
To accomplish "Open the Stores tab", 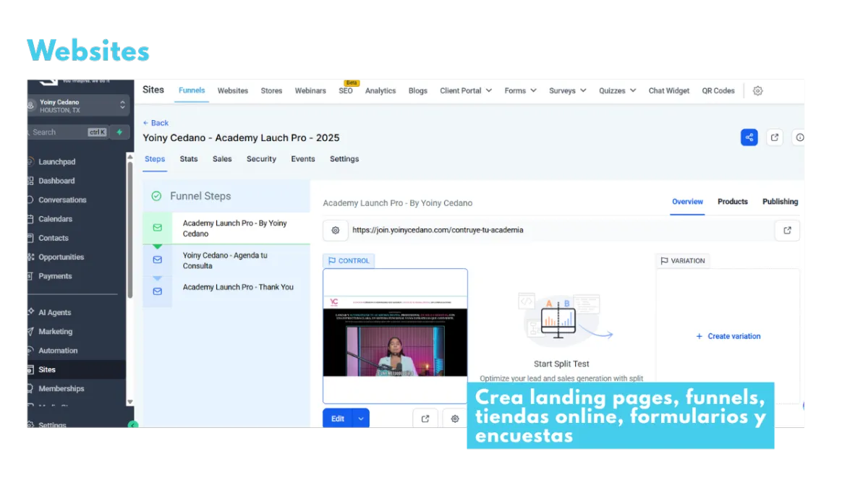I will [271, 90].
